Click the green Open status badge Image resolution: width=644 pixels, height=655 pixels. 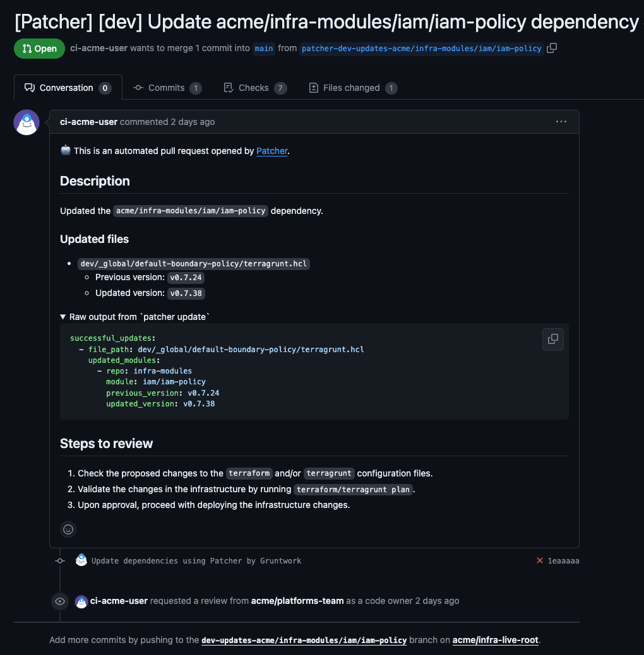[x=39, y=49]
